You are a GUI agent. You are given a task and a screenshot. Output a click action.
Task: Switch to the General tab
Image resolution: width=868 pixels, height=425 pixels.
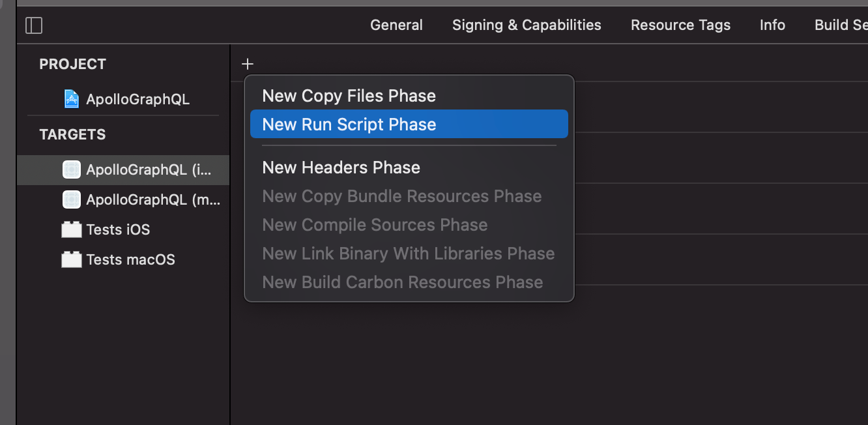point(396,25)
